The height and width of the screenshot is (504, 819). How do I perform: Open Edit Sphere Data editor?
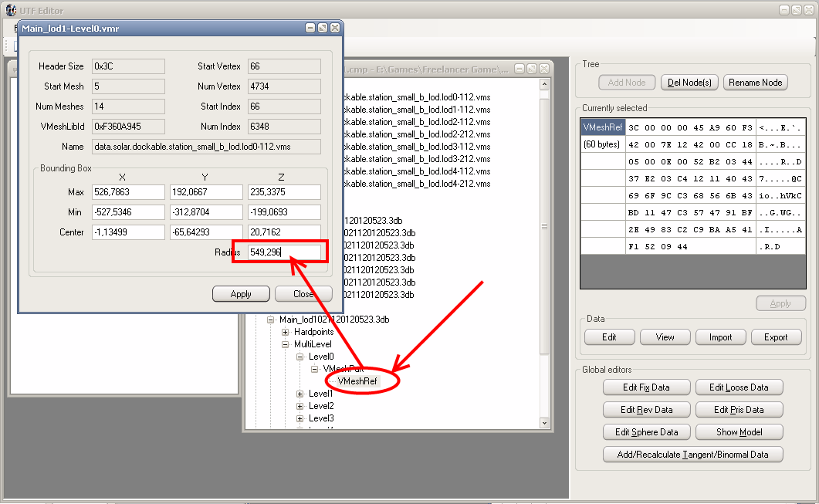pyautogui.click(x=646, y=432)
